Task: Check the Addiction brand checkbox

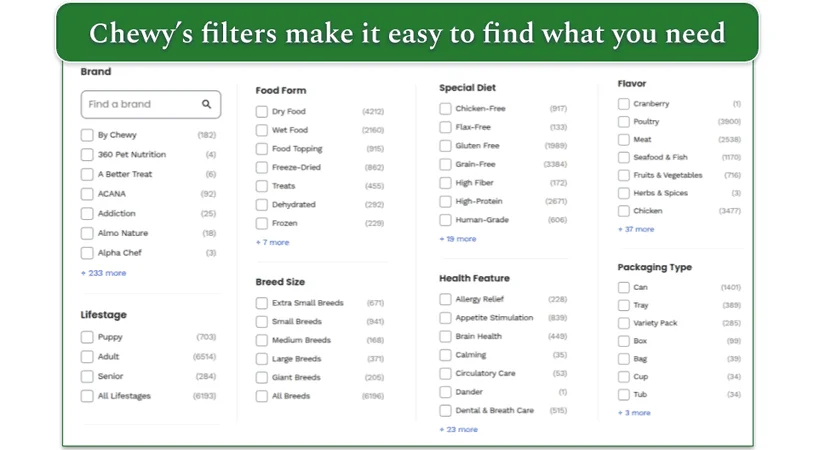Action: point(87,214)
